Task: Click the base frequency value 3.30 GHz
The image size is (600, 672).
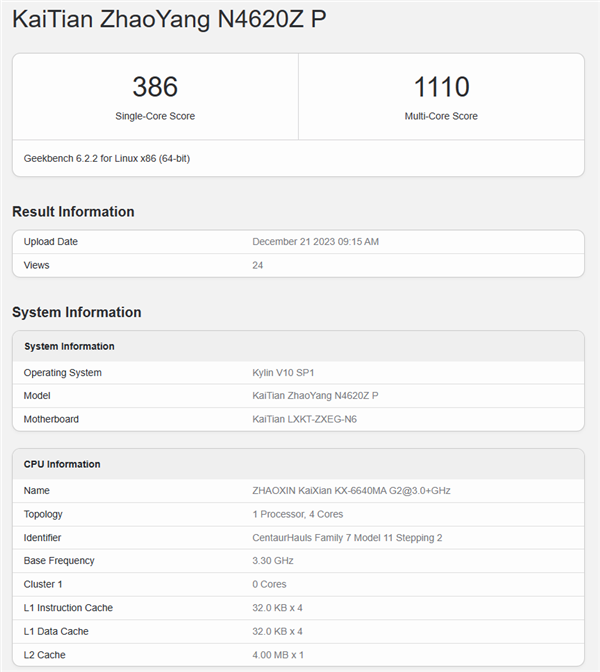Action: click(274, 561)
